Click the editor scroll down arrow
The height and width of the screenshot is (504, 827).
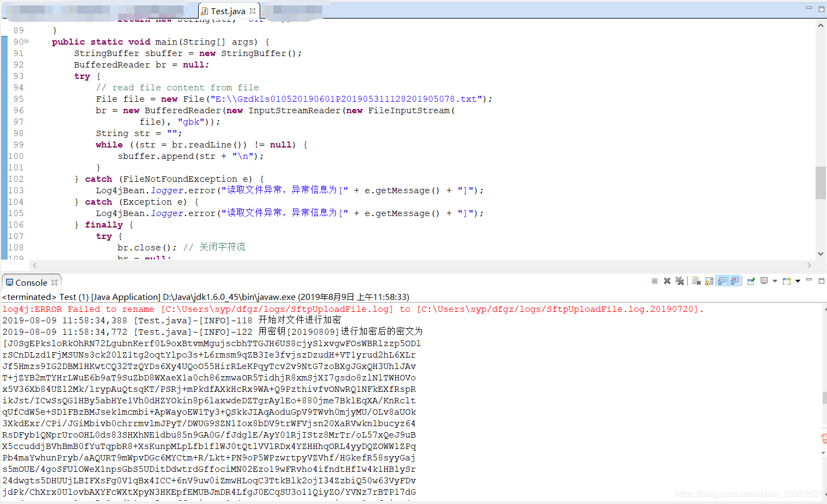pos(820,254)
